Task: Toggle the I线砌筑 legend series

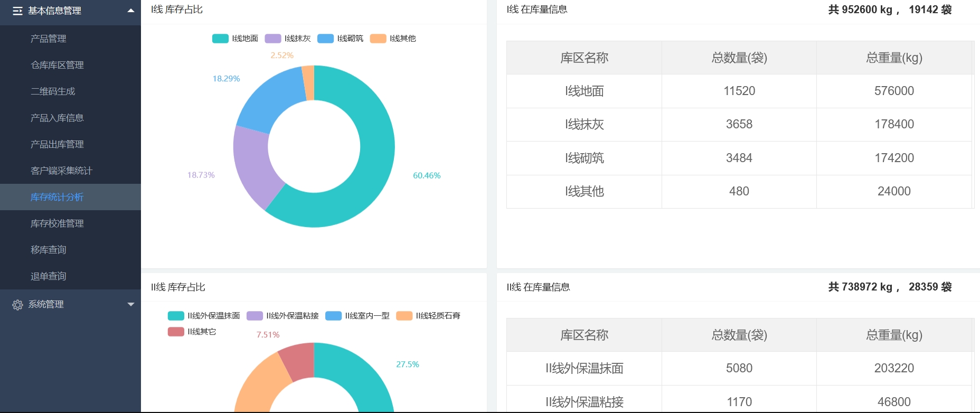Action: pyautogui.click(x=325, y=39)
